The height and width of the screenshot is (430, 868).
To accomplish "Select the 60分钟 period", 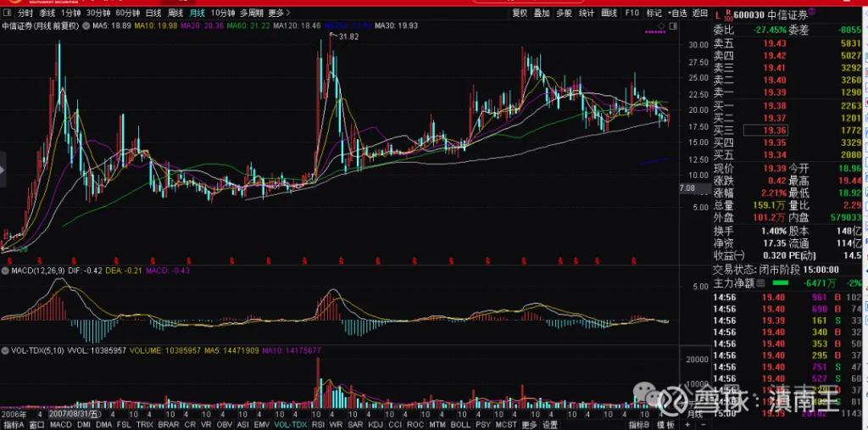I will pos(127,13).
